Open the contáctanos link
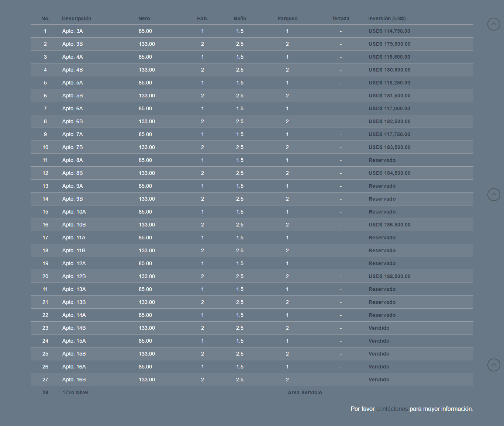Screen dimensions: 504x426 392,409
